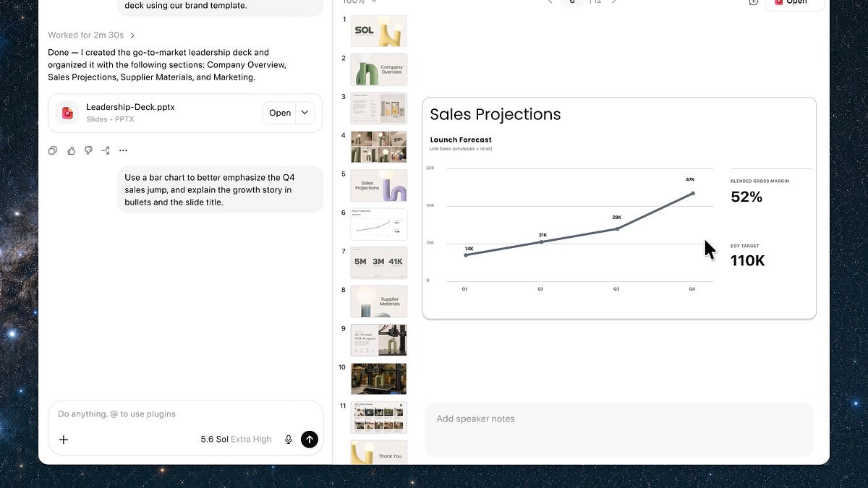This screenshot has height=488, width=868.
Task: Select slide 5 'Sales Projections' section thumbnail
Action: [378, 186]
